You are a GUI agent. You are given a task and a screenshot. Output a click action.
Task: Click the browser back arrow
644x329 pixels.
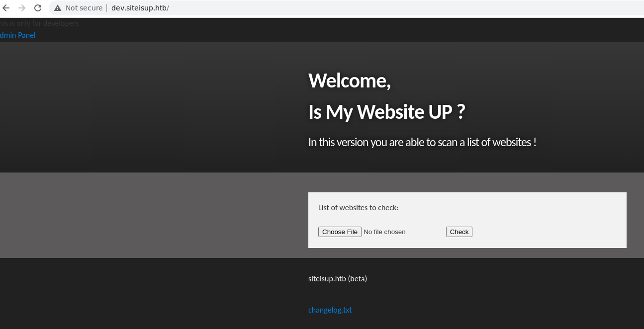click(x=6, y=8)
